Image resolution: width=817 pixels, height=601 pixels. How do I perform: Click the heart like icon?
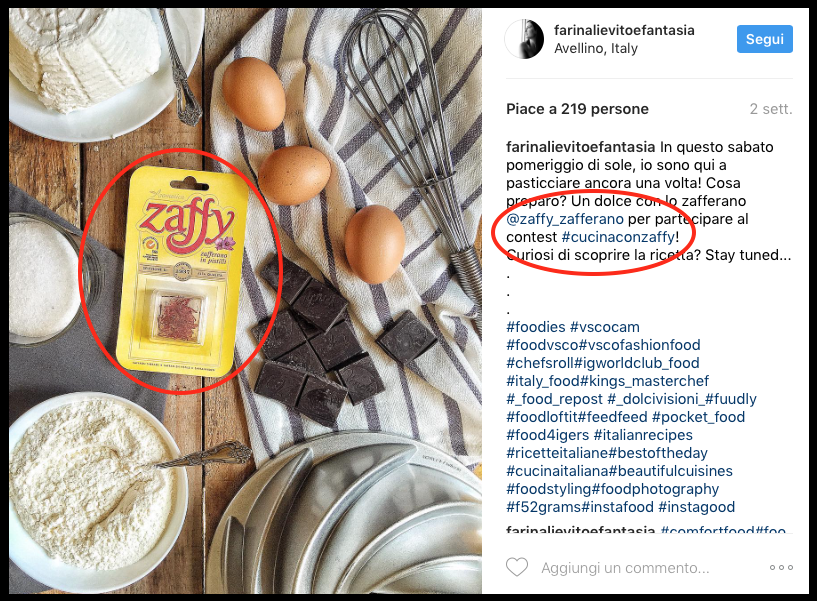point(517,567)
